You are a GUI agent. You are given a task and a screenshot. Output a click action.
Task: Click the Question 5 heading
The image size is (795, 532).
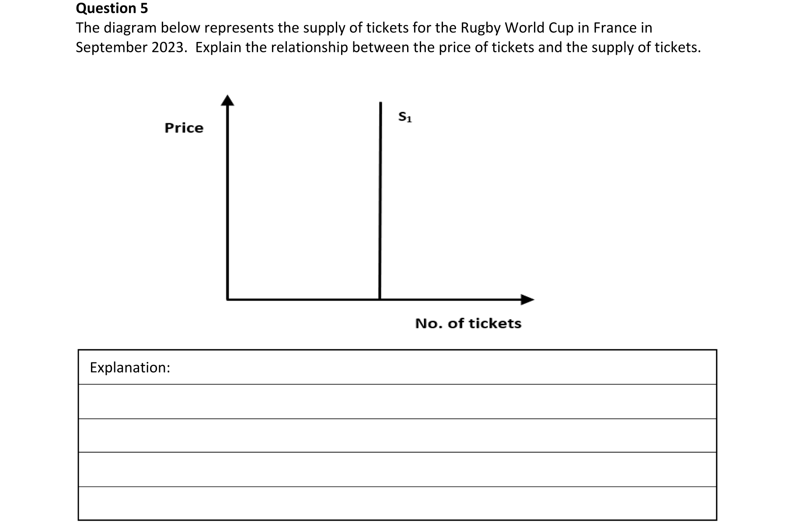point(112,8)
